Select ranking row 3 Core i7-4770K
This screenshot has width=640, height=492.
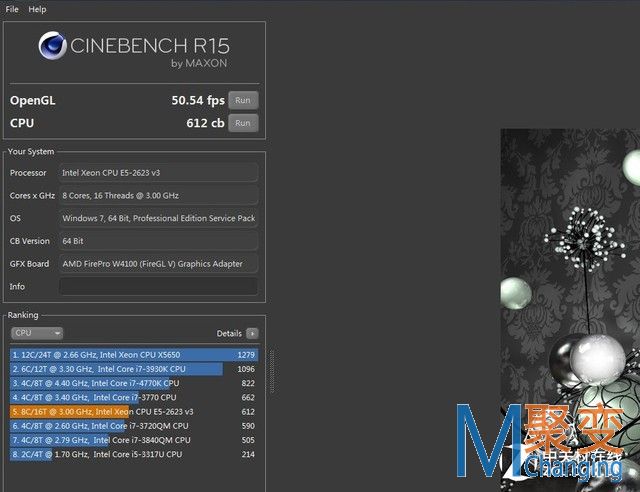coord(134,383)
